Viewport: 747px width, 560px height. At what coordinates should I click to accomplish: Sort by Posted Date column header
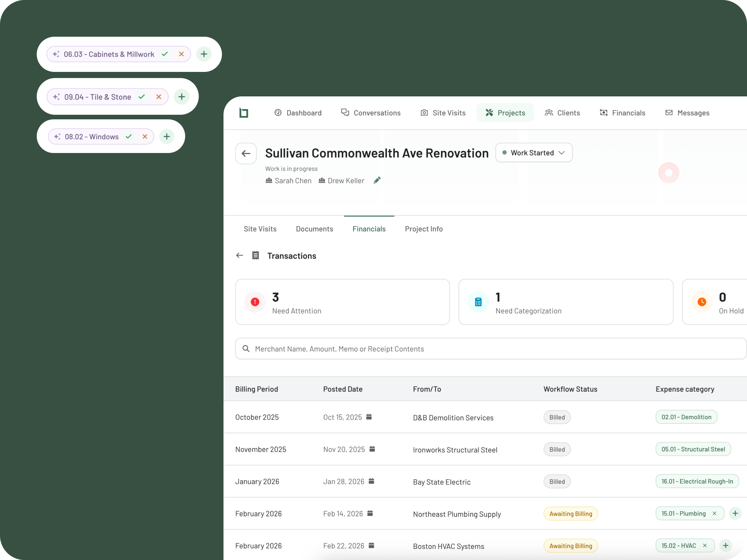pos(343,389)
